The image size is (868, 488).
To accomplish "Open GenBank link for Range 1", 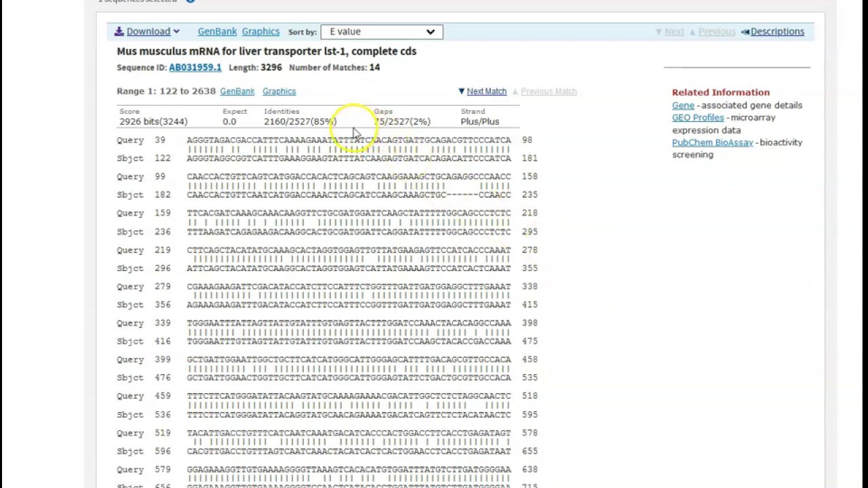I will tap(237, 91).
